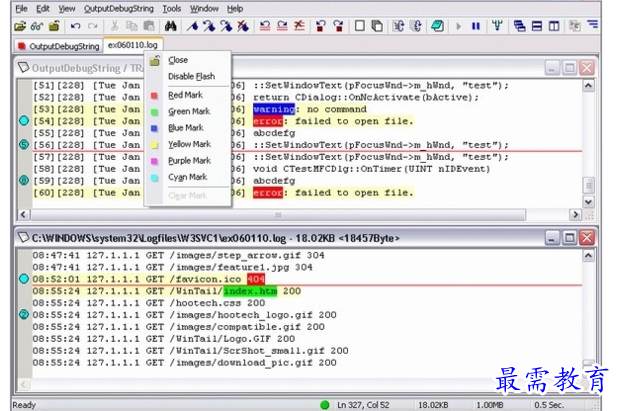Tile windows horizontally using the stacked panes icon
Viewport: 617px width, 411px height.
click(x=537, y=26)
